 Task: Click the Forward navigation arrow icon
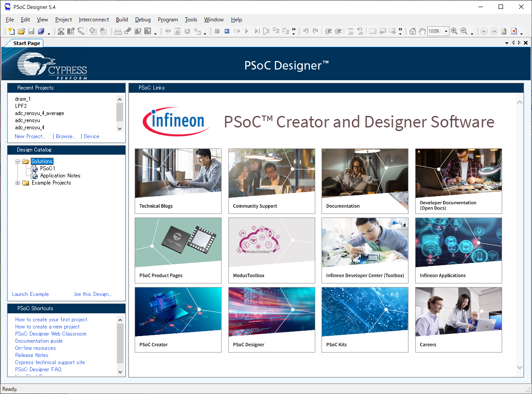(x=494, y=31)
